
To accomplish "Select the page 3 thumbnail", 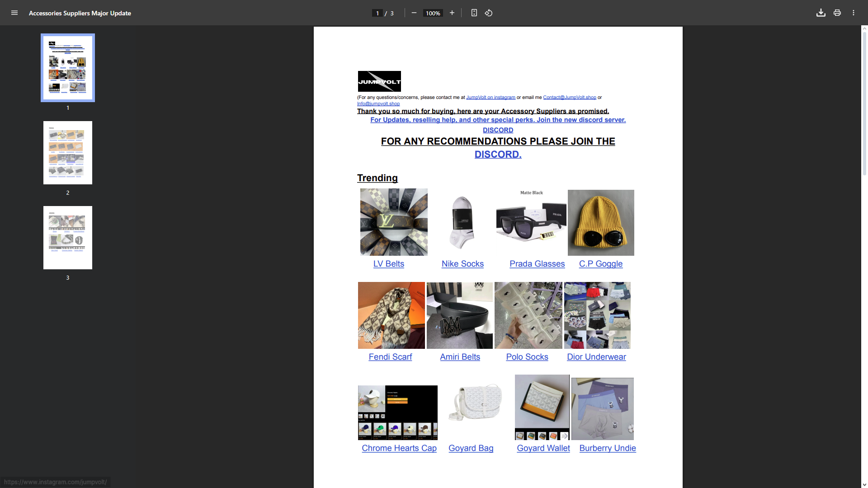I will (68, 238).
